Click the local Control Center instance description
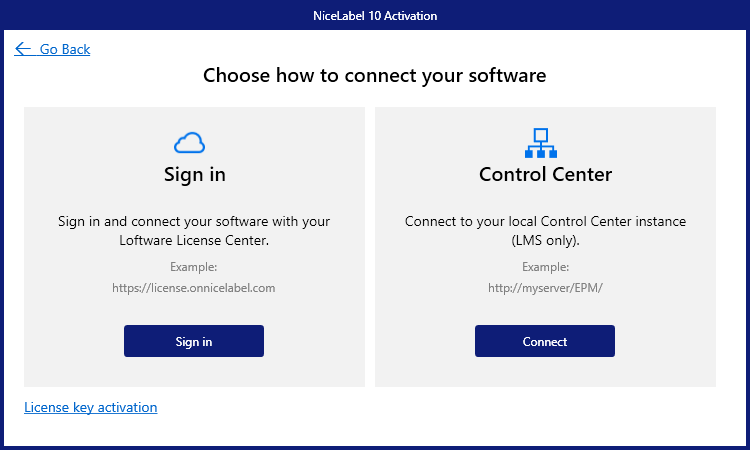Screen dimensions: 750x450 [545, 230]
